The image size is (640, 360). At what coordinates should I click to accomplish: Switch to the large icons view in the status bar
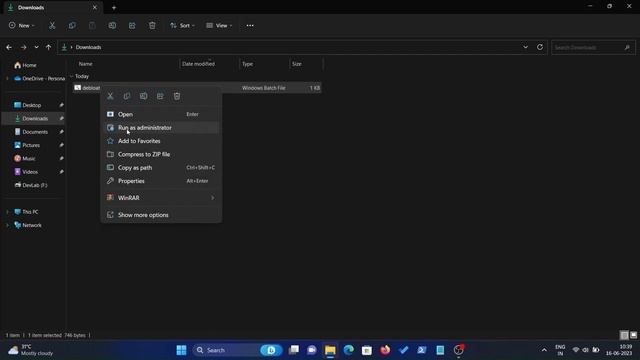pos(633,335)
